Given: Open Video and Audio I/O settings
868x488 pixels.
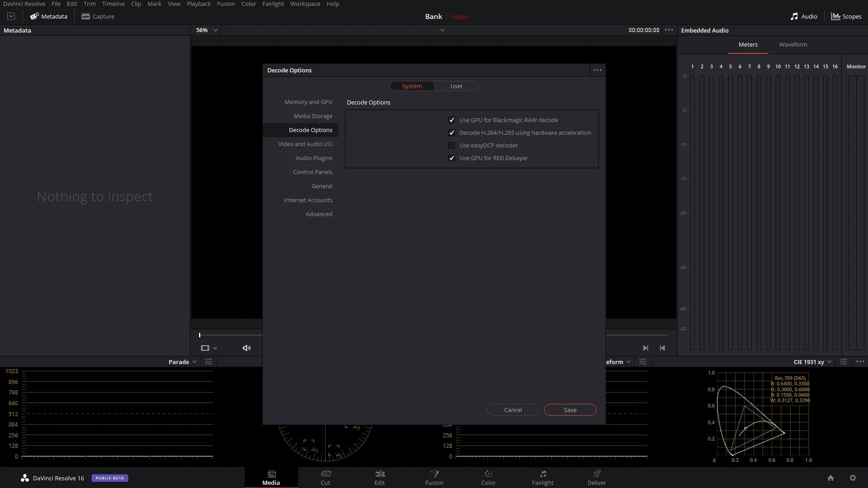Looking at the screenshot, I should point(305,144).
